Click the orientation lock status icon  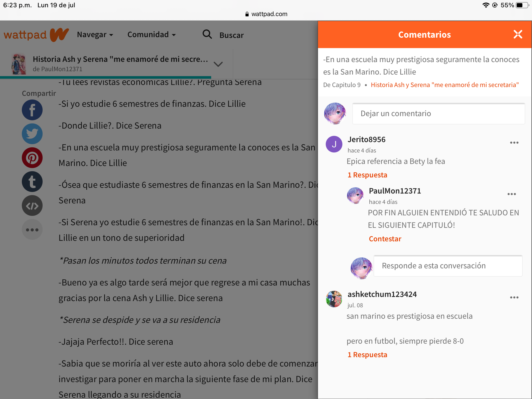pyautogui.click(x=495, y=5)
